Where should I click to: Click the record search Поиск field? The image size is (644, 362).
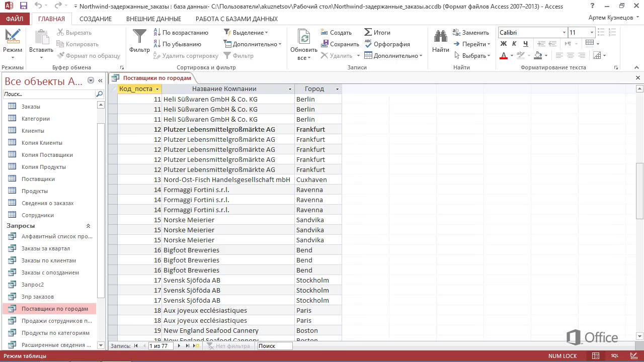tap(275, 346)
